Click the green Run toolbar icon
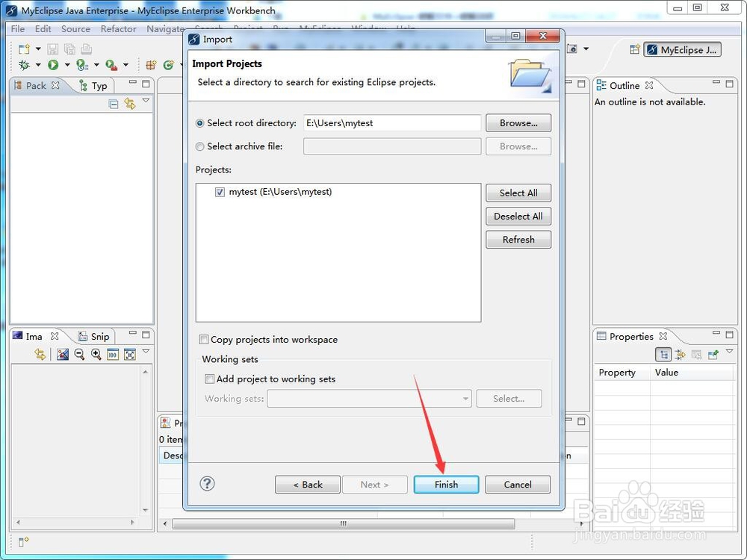747x560 pixels. point(53,65)
